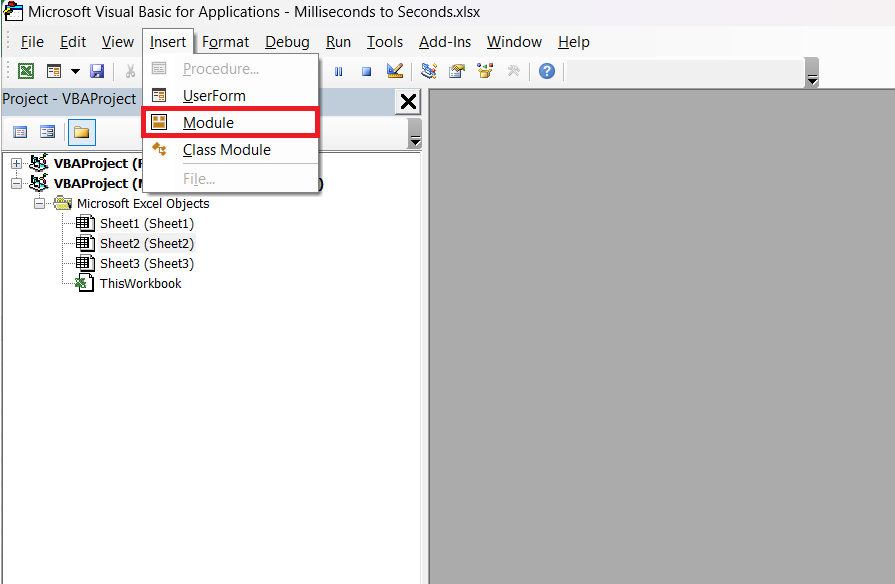The image size is (895, 584).
Task: Click the UserForm icon in Insert menu
Action: coord(159,95)
